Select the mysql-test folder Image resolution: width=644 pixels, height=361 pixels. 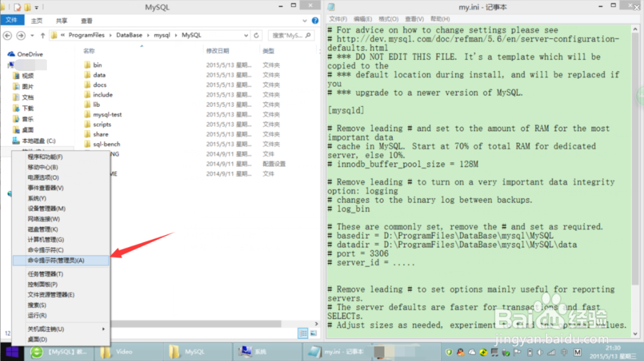coord(107,115)
